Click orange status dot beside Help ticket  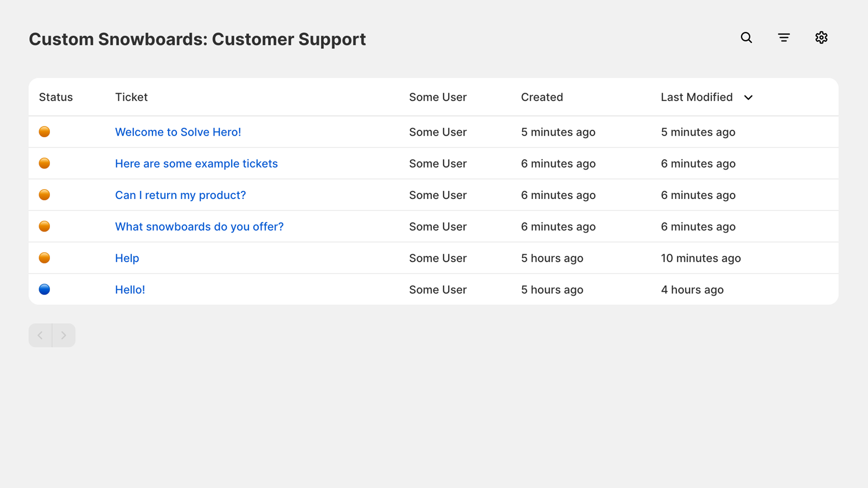coord(44,258)
